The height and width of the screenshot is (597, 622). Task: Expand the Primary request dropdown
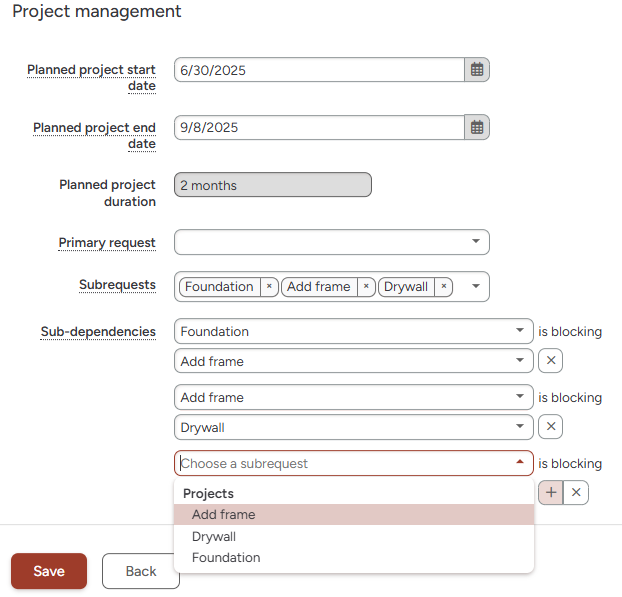332,242
